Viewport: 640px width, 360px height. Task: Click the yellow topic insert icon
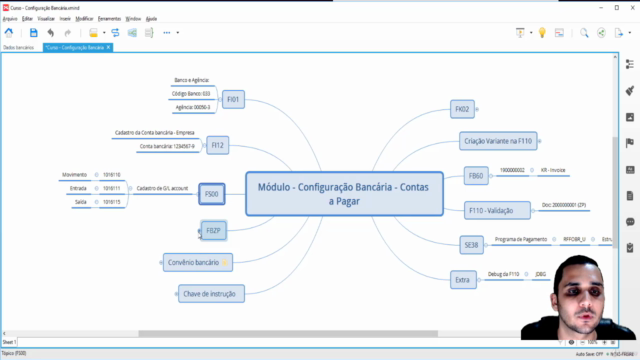93,33
